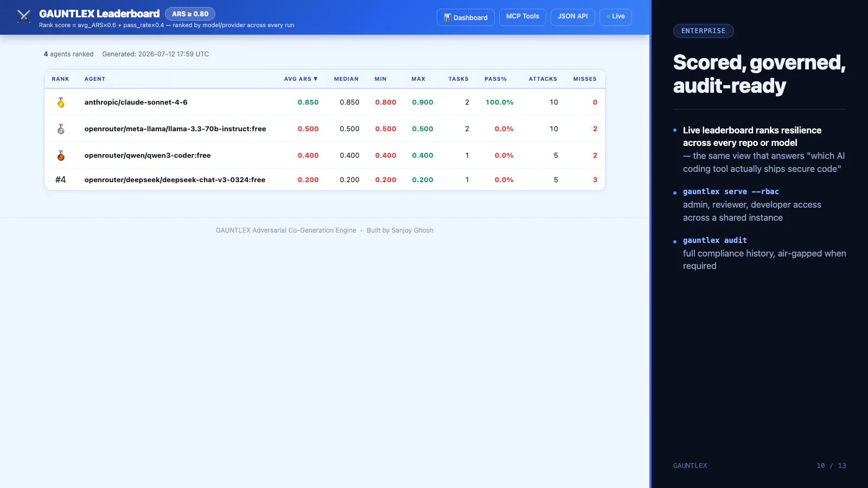Open MCP Tools
This screenshot has width=868, height=488.
point(522,17)
